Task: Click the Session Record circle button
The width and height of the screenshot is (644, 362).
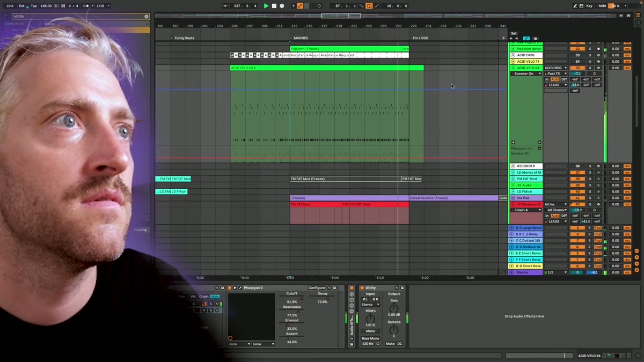Action: point(319,6)
